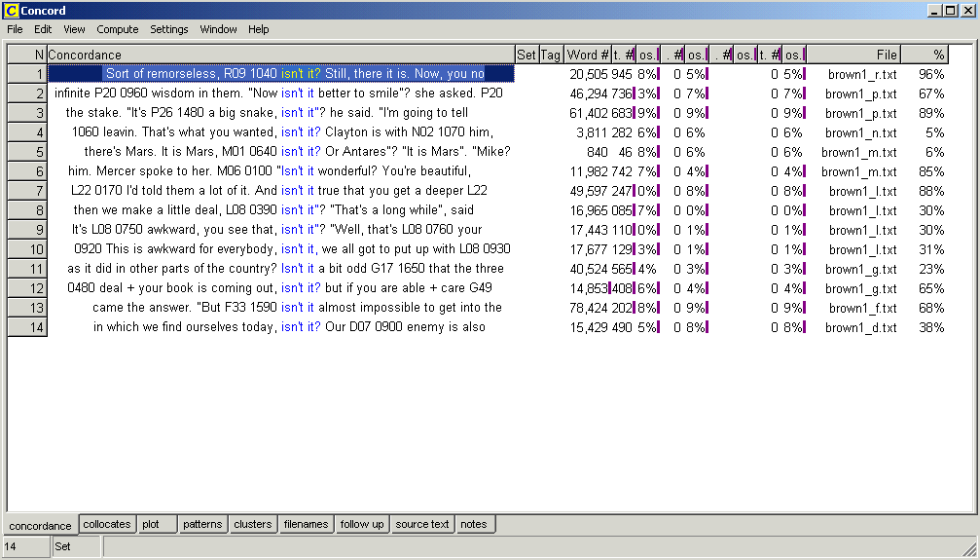
Task: Open the Compute menu
Action: coord(118,29)
